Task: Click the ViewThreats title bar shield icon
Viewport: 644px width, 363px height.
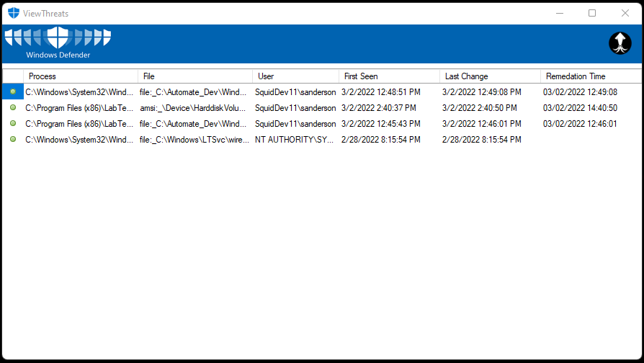Action: point(14,13)
